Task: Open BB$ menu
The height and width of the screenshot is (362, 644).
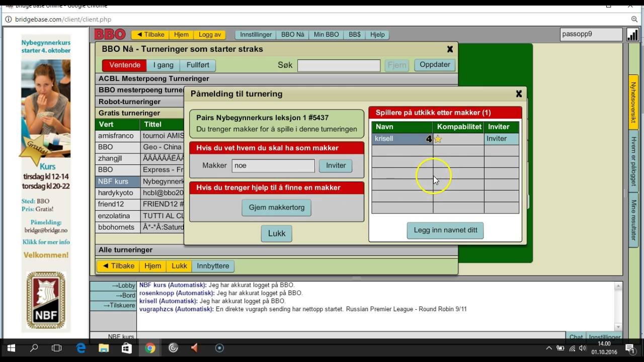Action: click(x=355, y=35)
